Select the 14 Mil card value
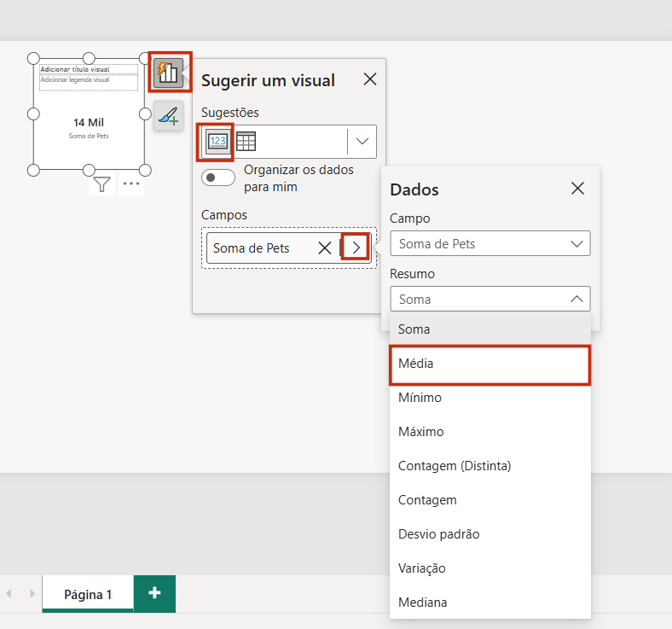This screenshot has width=672, height=629. click(89, 123)
